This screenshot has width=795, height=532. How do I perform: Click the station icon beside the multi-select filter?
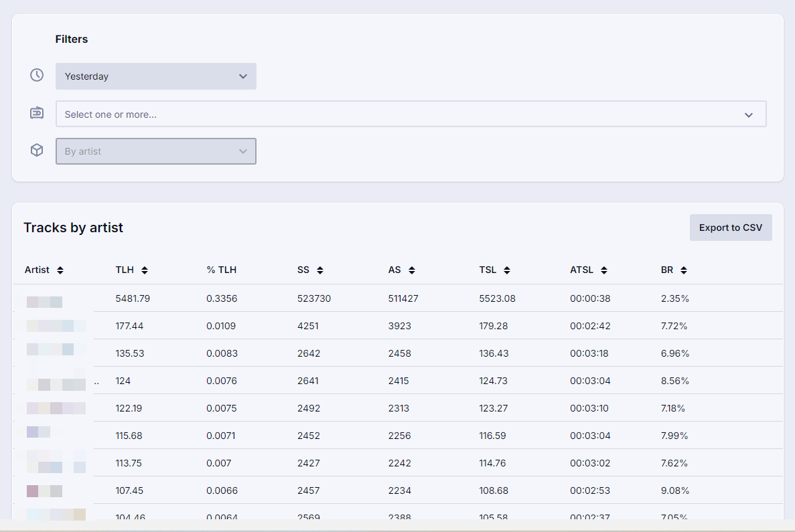[x=37, y=113]
